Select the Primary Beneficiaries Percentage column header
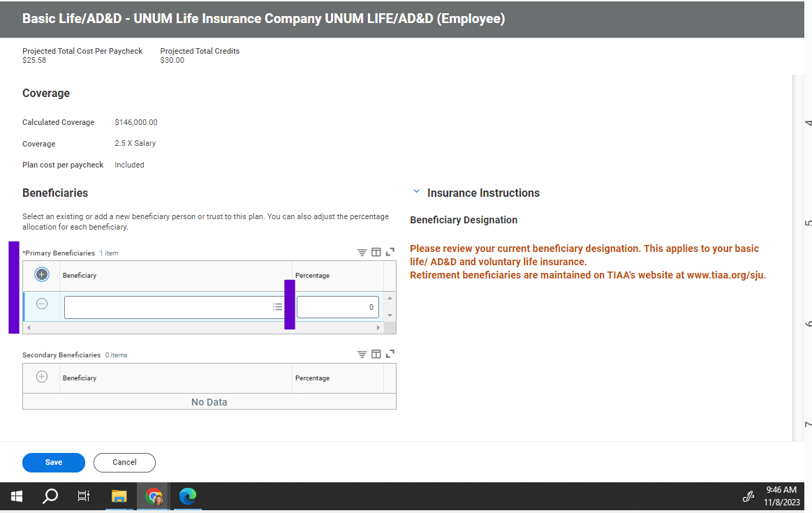Screen dimensions: 812x513 pyautogui.click(x=312, y=276)
